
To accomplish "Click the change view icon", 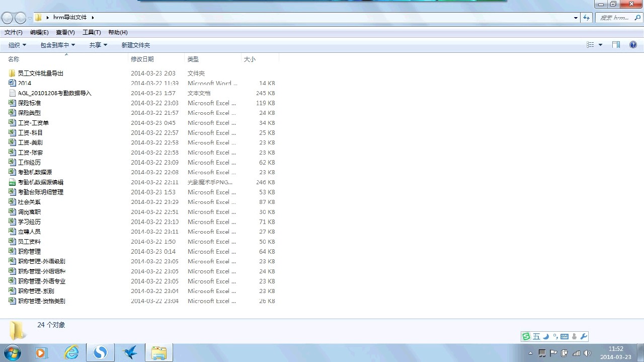I will [590, 45].
